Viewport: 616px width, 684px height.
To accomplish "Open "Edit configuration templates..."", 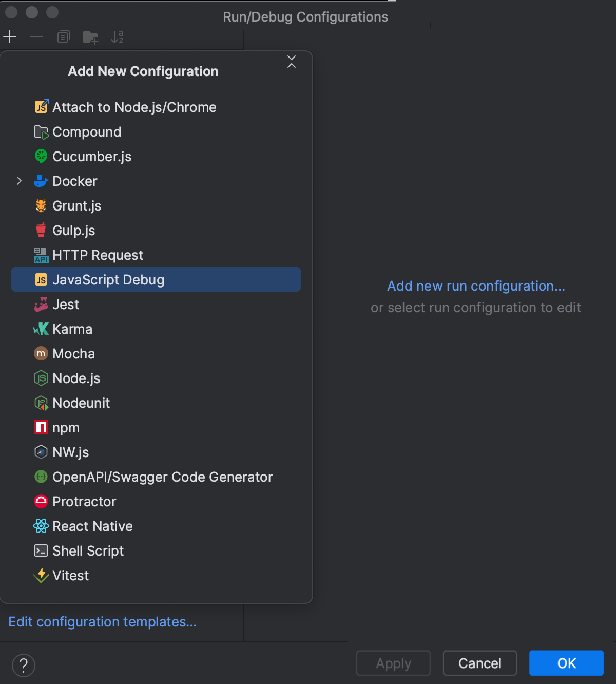I will pyautogui.click(x=102, y=621).
